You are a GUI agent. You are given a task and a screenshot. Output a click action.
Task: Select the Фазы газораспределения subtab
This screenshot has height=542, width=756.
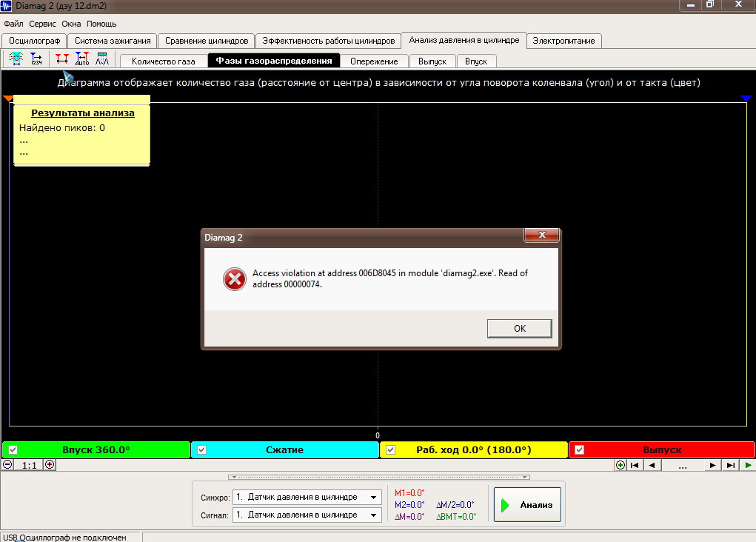tap(274, 61)
